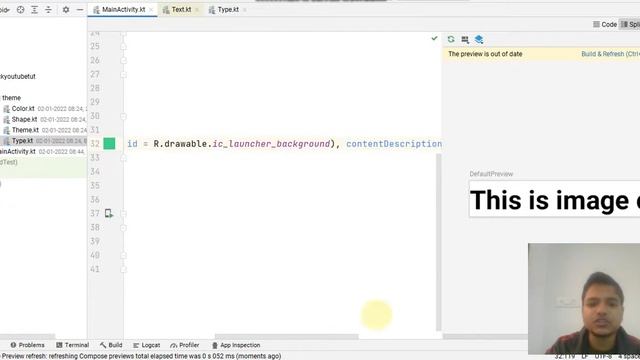The image size is (640, 360).
Task: Click the UTF-8 encoding in status bar
Action: [x=603, y=356]
